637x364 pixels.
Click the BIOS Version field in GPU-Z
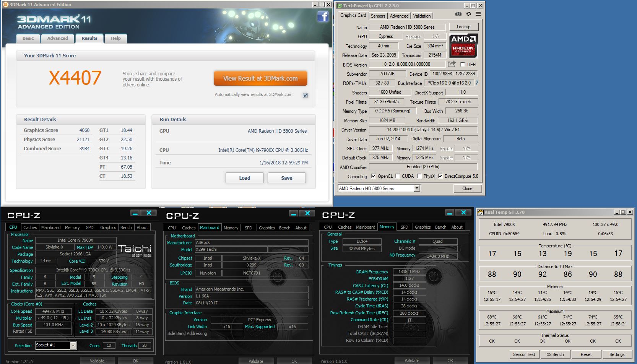[x=407, y=64]
